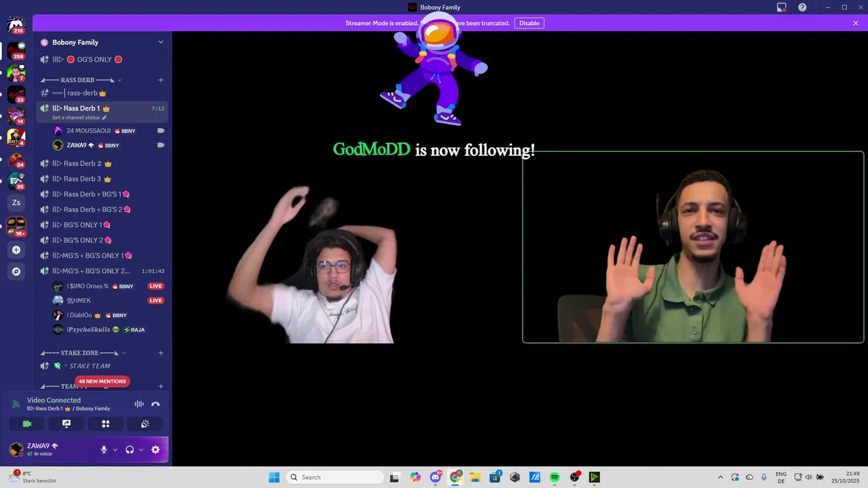
Task: Open server icon with 258 badge
Action: [x=16, y=50]
